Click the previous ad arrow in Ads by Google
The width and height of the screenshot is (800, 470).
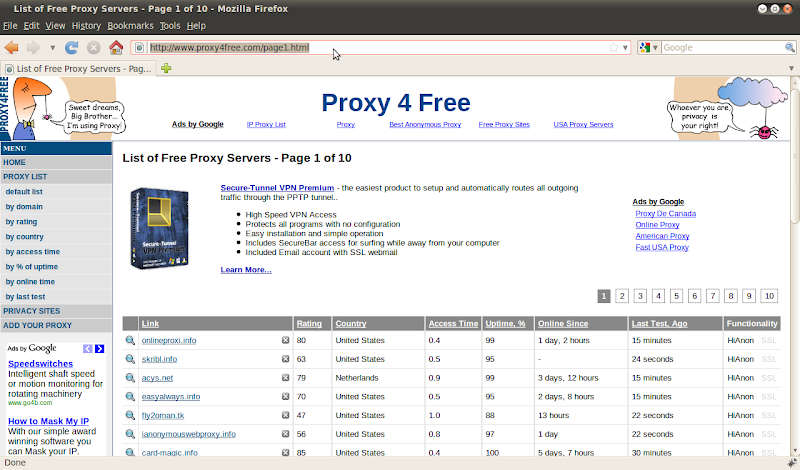[x=88, y=349]
